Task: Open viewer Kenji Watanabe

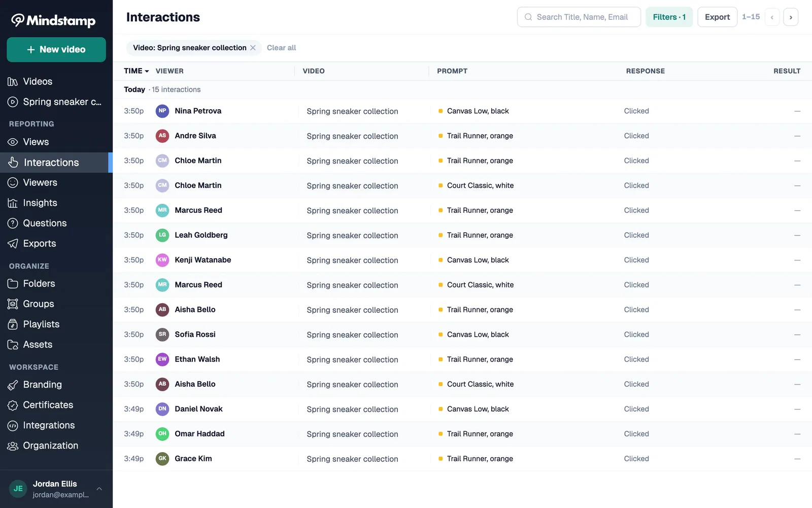Action: click(203, 260)
